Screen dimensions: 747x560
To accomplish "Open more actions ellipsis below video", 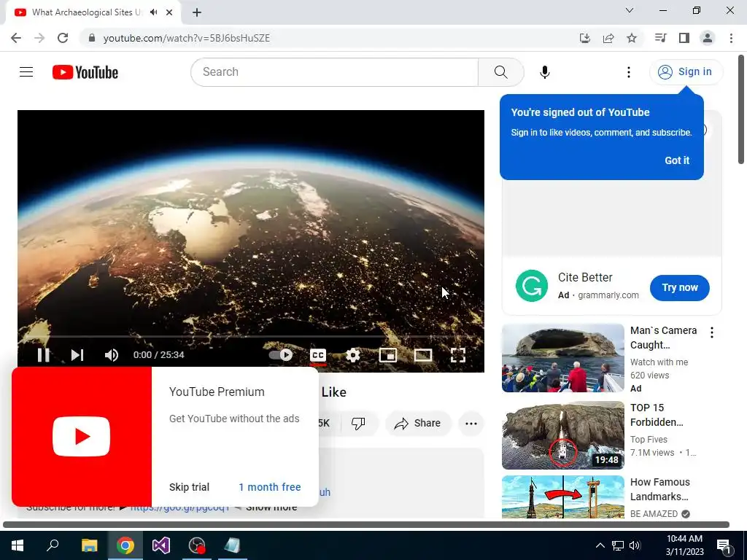I will click(x=471, y=424).
